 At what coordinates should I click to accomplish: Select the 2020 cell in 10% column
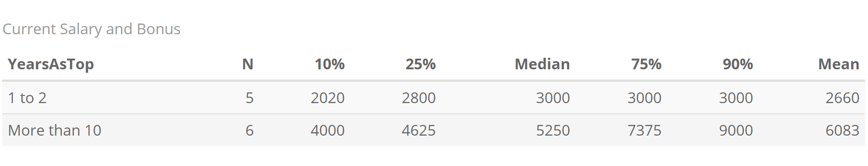pos(328,98)
